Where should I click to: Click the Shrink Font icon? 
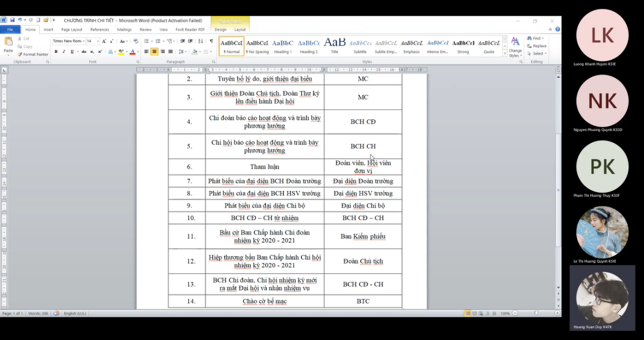[112, 41]
